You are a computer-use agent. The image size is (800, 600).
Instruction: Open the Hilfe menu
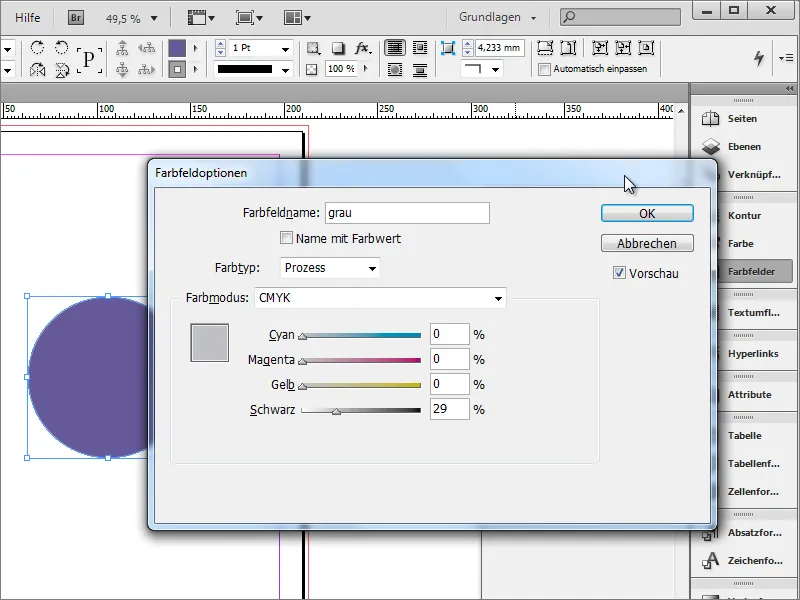pyautogui.click(x=27, y=18)
